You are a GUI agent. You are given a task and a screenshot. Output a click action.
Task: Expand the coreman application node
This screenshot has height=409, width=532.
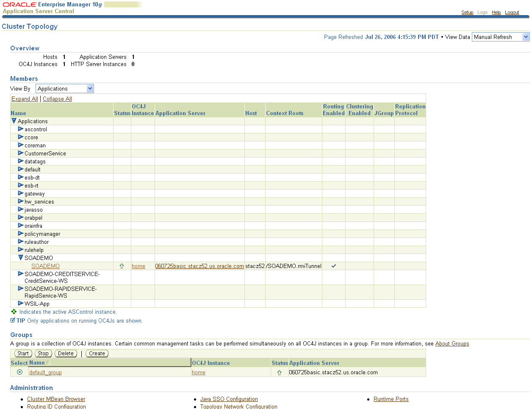20,145
